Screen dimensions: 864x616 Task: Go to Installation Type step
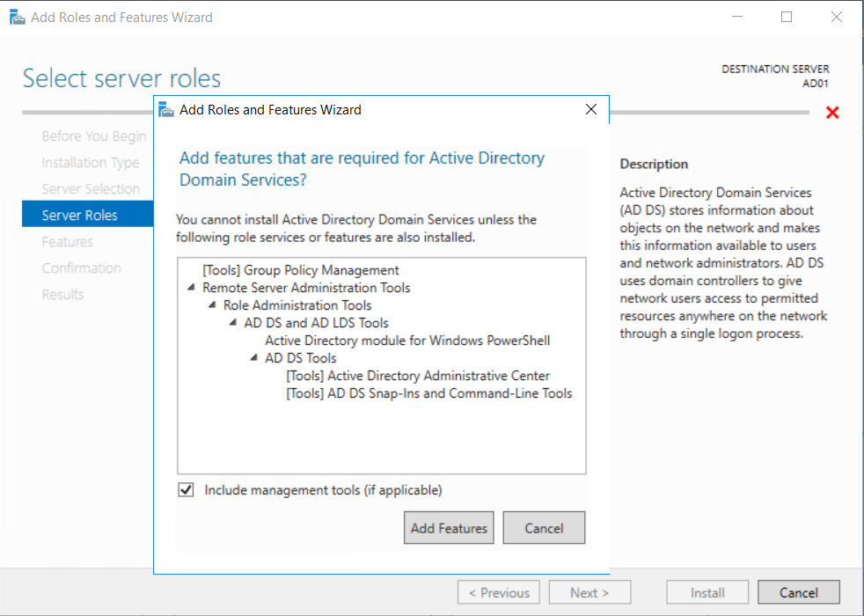(x=91, y=163)
